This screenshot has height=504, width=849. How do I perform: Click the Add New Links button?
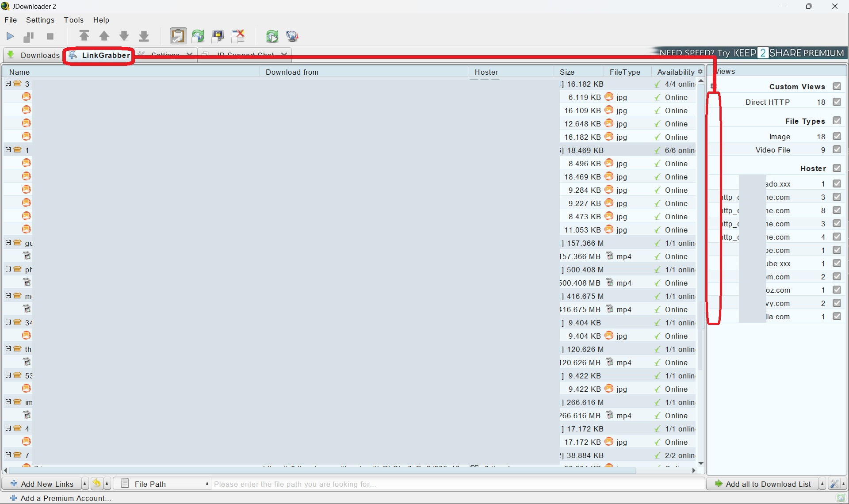click(42, 484)
